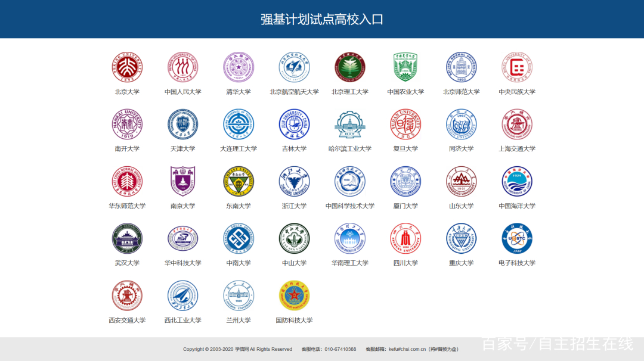
Task: Click the Shandong University logo
Action: tap(461, 181)
